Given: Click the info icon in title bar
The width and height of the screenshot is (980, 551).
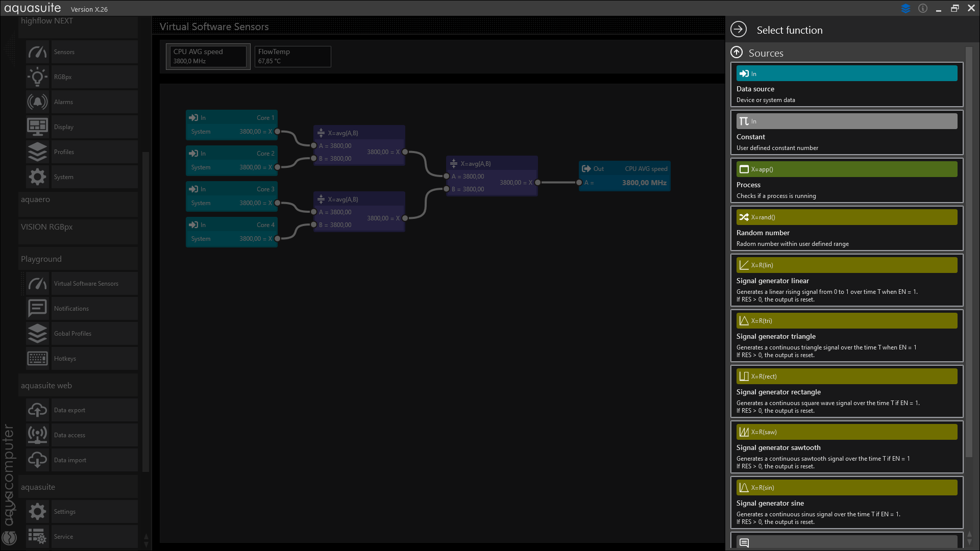Looking at the screenshot, I should 923,8.
